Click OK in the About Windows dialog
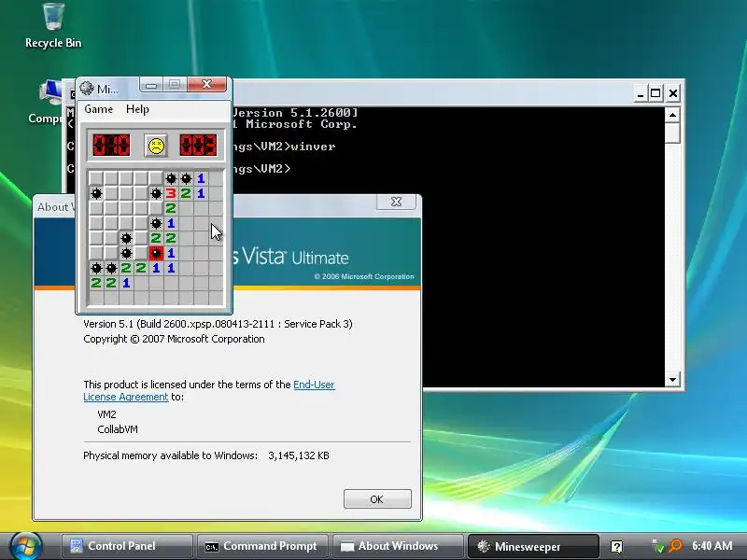747x560 pixels. point(377,499)
